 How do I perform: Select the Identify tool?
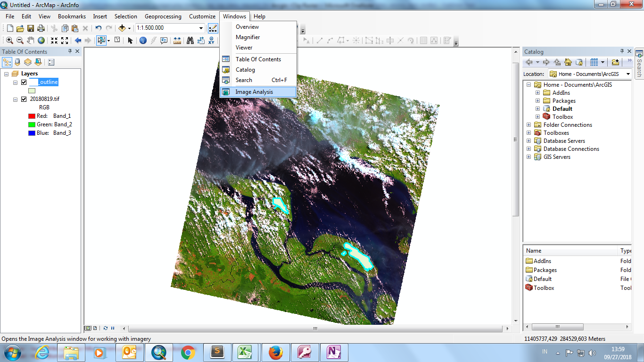pyautogui.click(x=143, y=41)
